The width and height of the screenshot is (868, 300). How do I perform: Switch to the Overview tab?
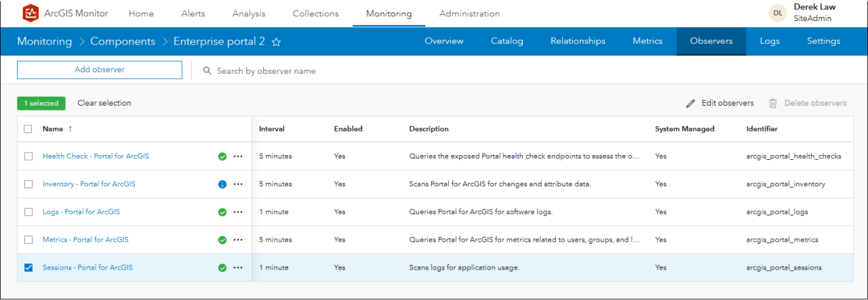pyautogui.click(x=444, y=41)
